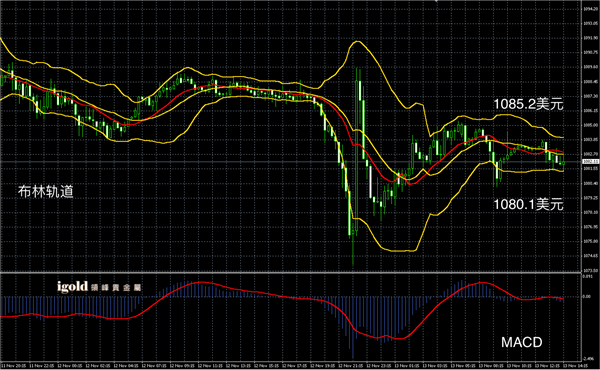Click the MACD indicator label
Image resolution: width=600 pixels, height=370 pixels.
[x=522, y=342]
